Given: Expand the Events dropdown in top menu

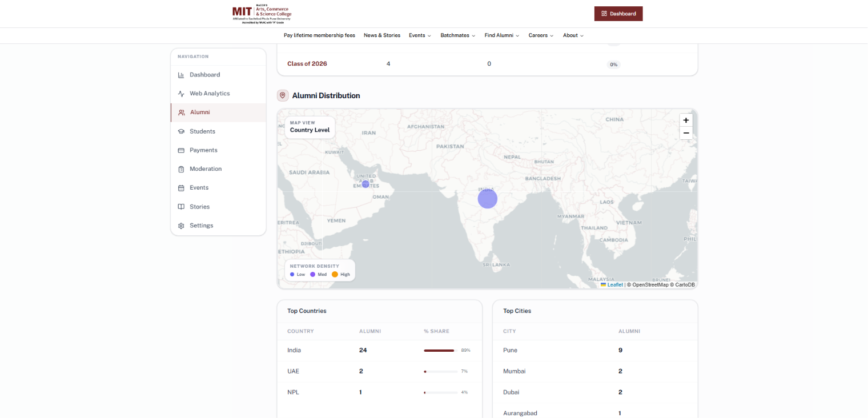Looking at the screenshot, I should 420,35.
